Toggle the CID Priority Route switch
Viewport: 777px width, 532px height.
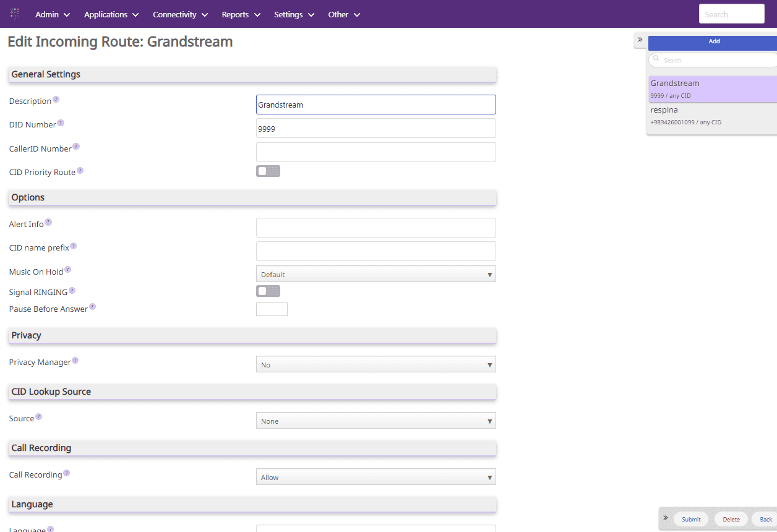coord(268,171)
